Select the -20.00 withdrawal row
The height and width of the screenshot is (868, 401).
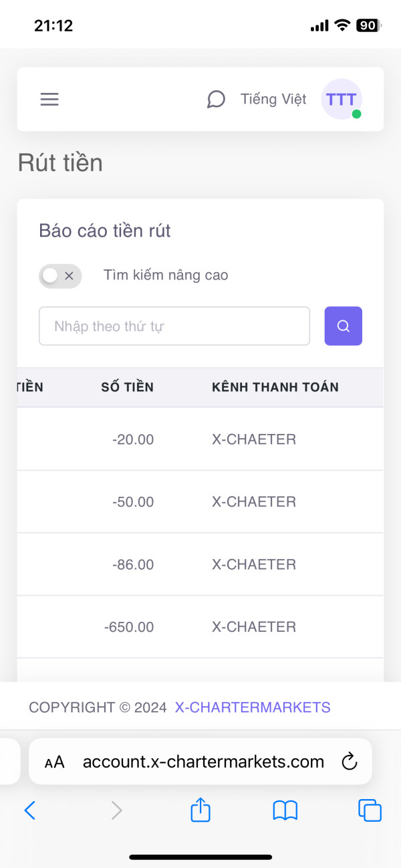tap(200, 439)
